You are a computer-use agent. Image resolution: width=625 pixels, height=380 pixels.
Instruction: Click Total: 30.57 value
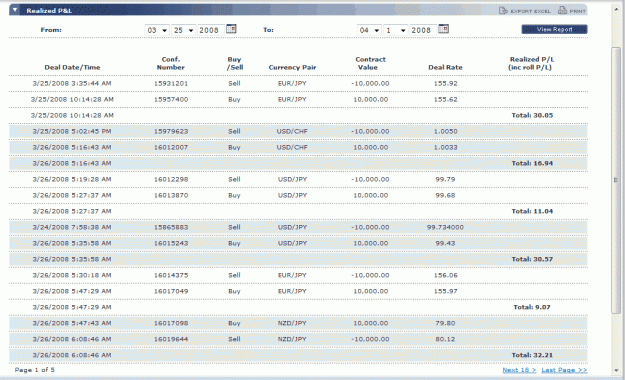click(532, 259)
